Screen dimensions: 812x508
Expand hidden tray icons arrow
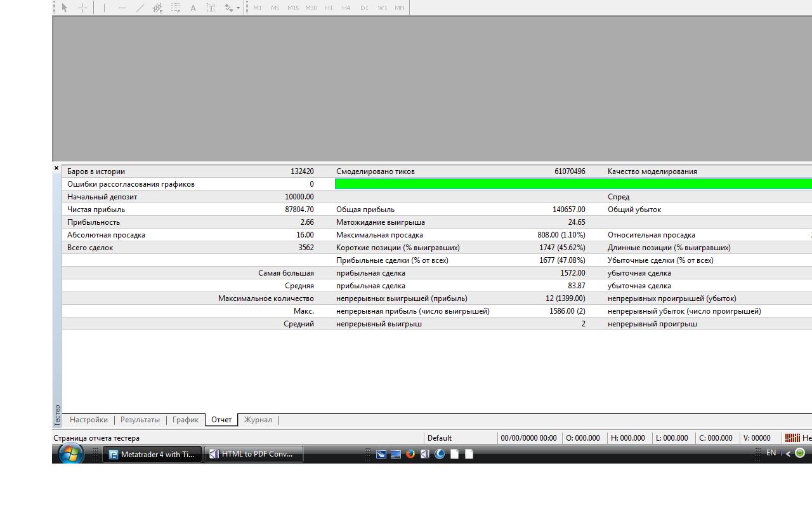tap(788, 453)
